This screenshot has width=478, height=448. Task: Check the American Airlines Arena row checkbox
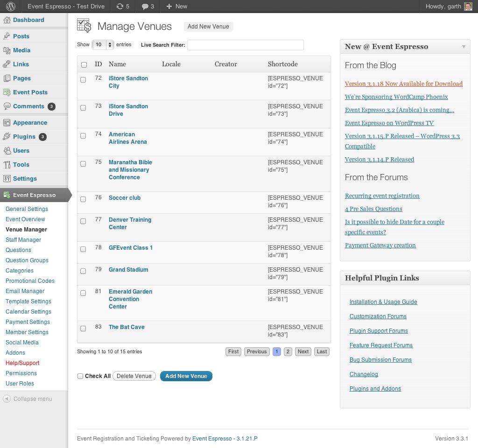click(x=83, y=136)
